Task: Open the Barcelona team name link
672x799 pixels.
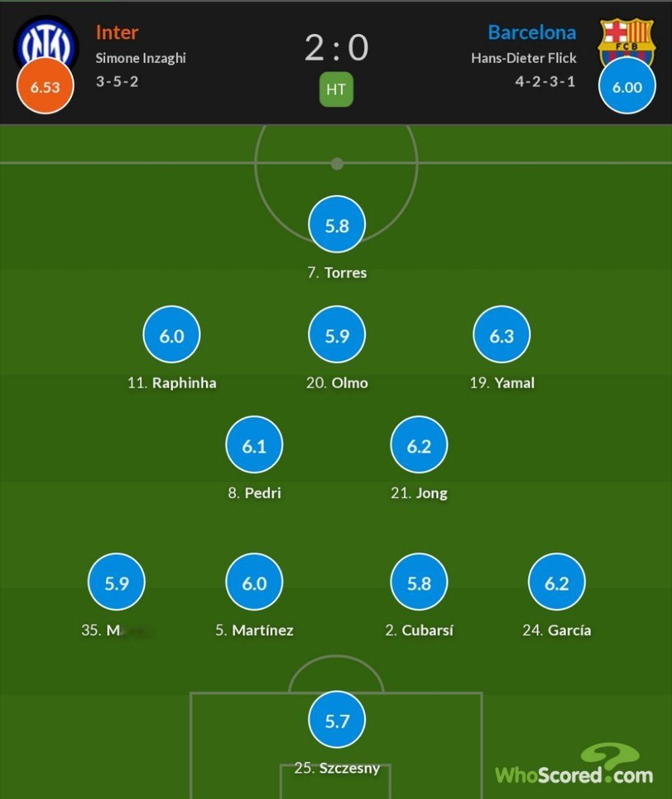Action: pyautogui.click(x=532, y=32)
